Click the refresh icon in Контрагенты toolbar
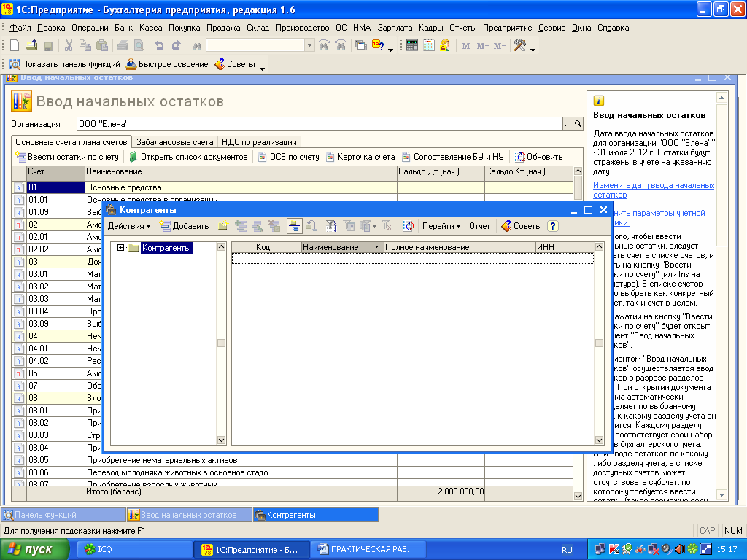The width and height of the screenshot is (747, 560). point(409,226)
